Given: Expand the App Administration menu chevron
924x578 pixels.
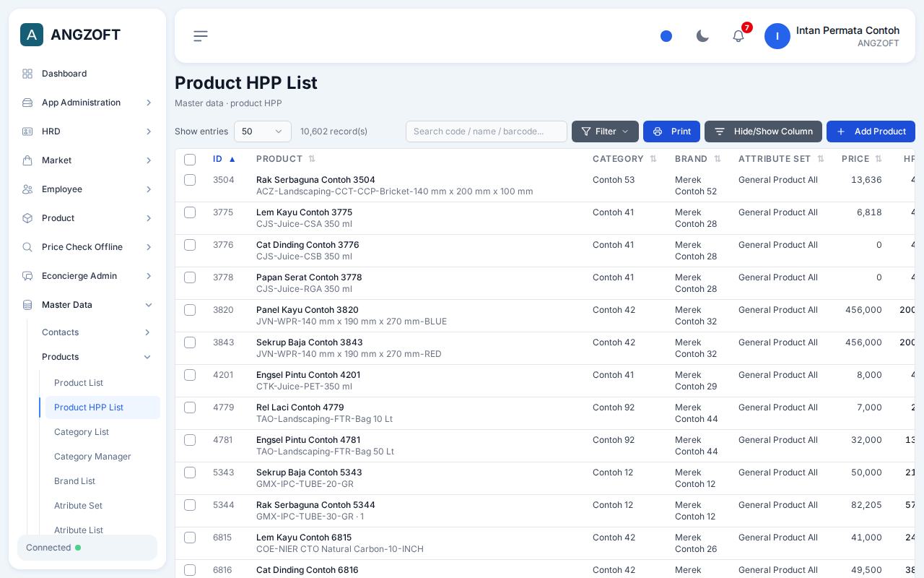Looking at the screenshot, I should pyautogui.click(x=149, y=103).
